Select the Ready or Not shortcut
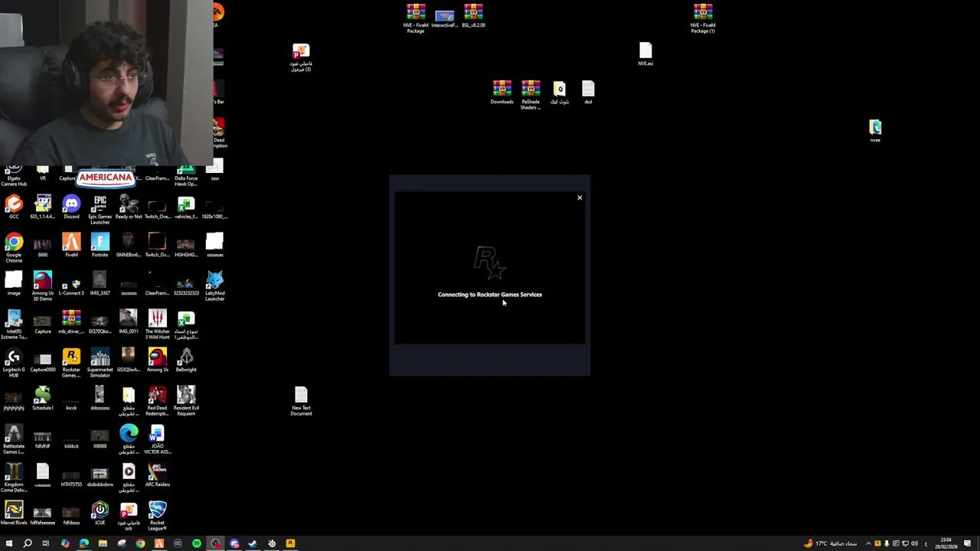The width and height of the screenshot is (980, 551). (x=129, y=207)
